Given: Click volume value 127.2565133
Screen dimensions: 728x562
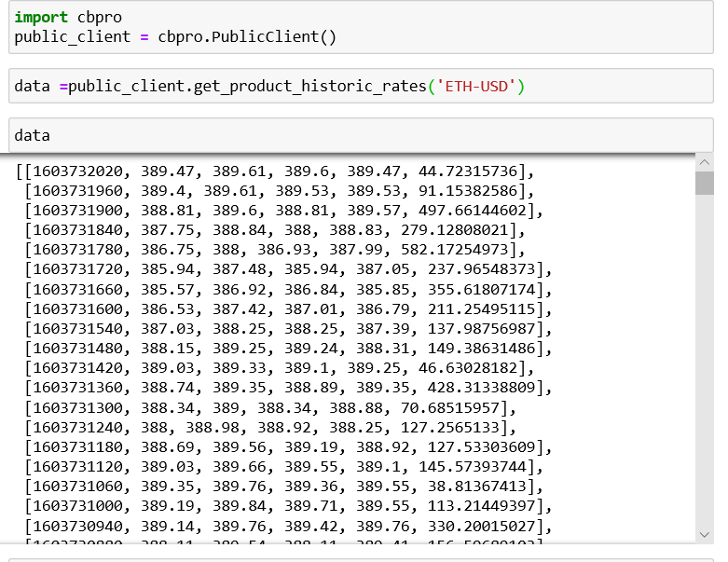Looking at the screenshot, I should coord(450,428).
